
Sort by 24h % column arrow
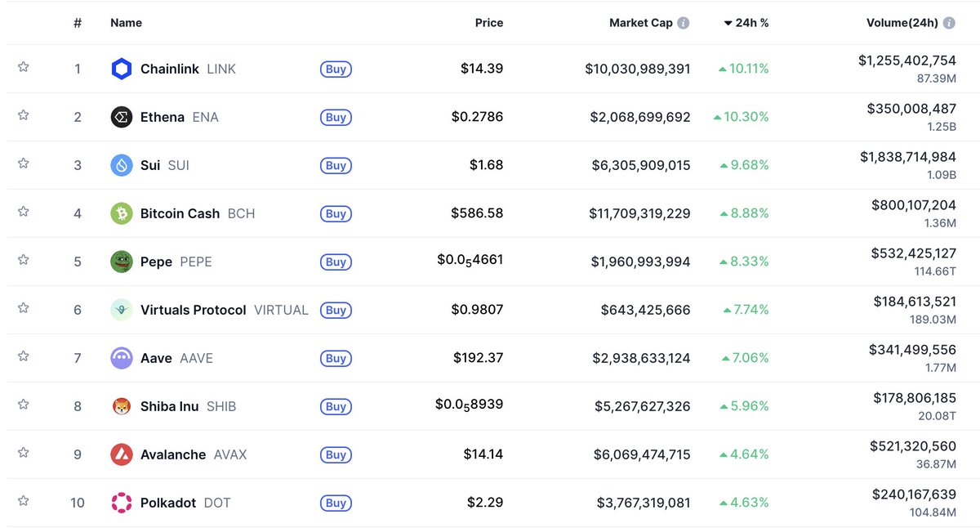(728, 24)
